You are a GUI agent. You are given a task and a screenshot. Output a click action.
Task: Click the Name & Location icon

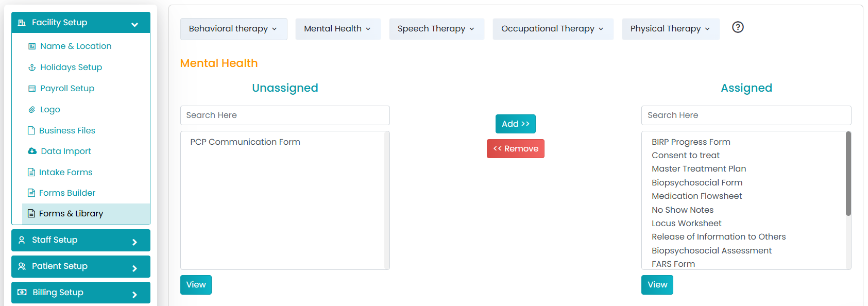coord(32,46)
